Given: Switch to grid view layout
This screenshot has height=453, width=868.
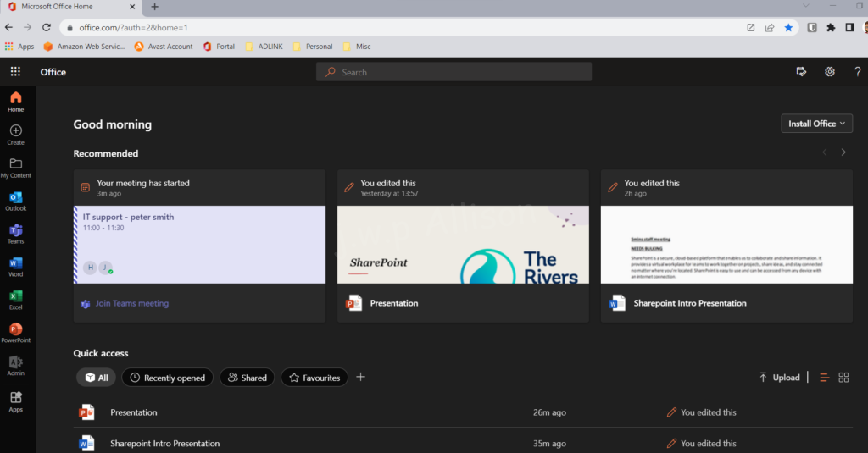Looking at the screenshot, I should click(843, 378).
